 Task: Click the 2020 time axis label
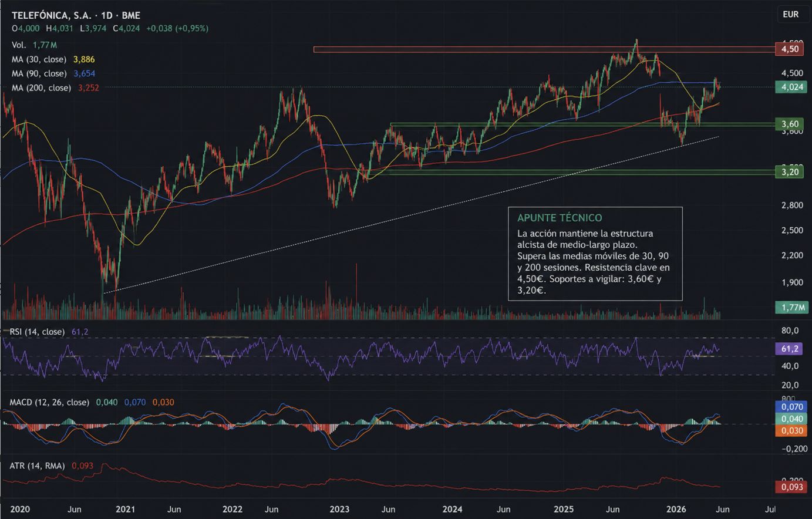pos(20,509)
